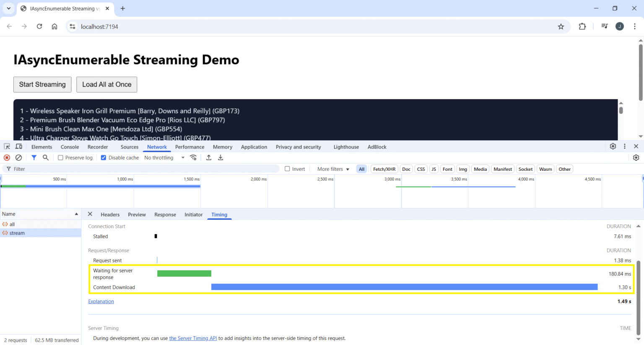644x345 pixels.
Task: Open network conditions via wifi icon
Action: point(193,157)
